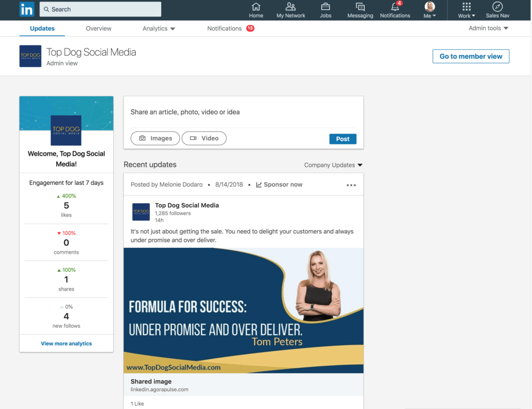Viewport: 532px width, 409px height.
Task: Expand the Admin tools dropdown
Action: pos(488,28)
